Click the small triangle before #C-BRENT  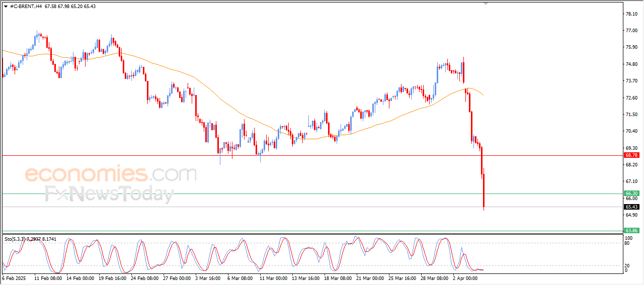[x=6, y=7]
